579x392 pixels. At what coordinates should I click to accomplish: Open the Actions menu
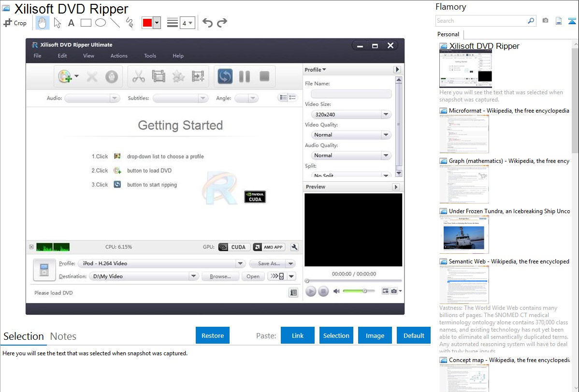(119, 56)
